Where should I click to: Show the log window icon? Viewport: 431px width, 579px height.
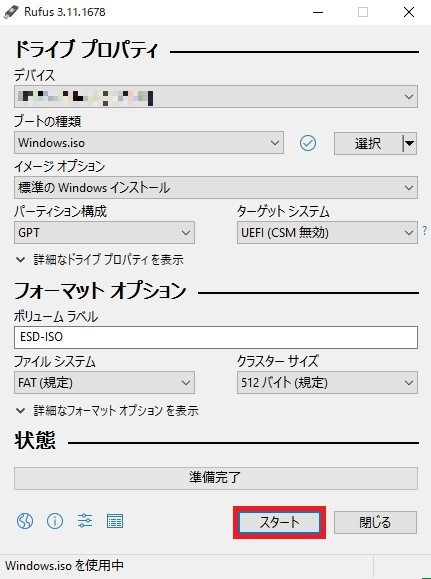click(115, 521)
